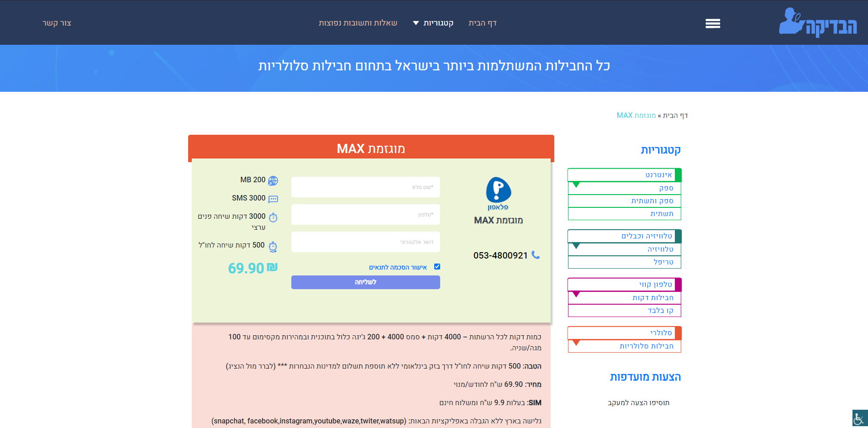Click the דואר אלקטרוני input field
868x428 pixels.
click(x=366, y=242)
